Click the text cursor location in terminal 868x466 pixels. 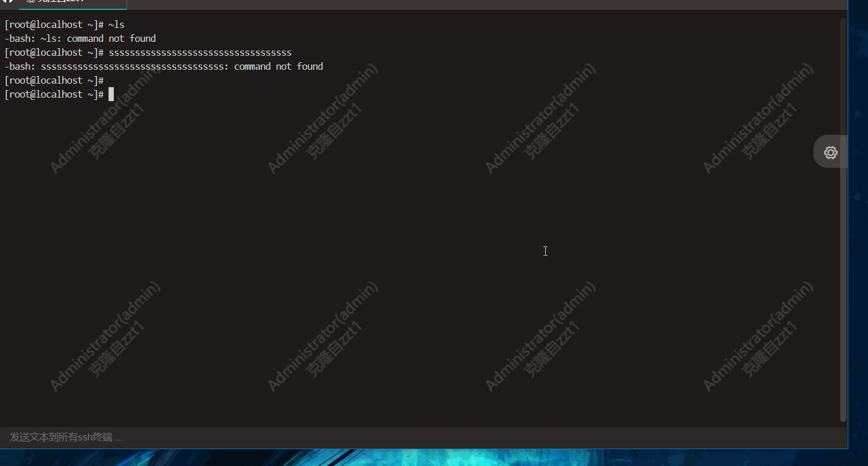pyautogui.click(x=545, y=251)
